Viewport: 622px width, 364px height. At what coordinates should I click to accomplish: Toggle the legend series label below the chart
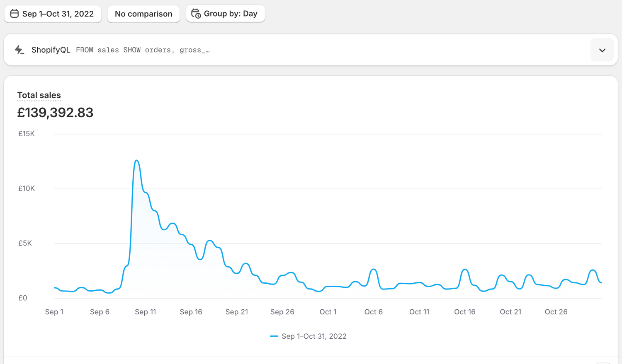click(314, 336)
